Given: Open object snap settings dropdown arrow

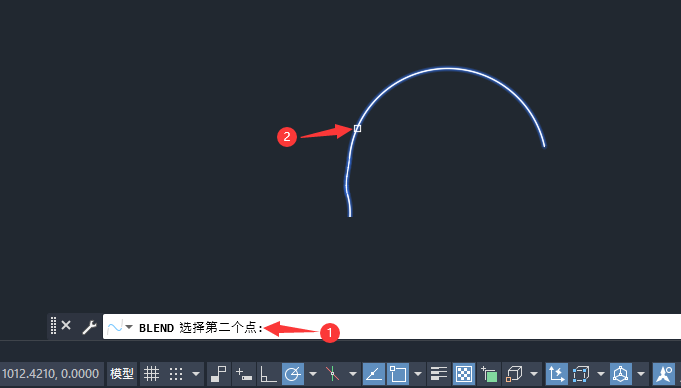Looking at the screenshot, I should pos(418,374).
